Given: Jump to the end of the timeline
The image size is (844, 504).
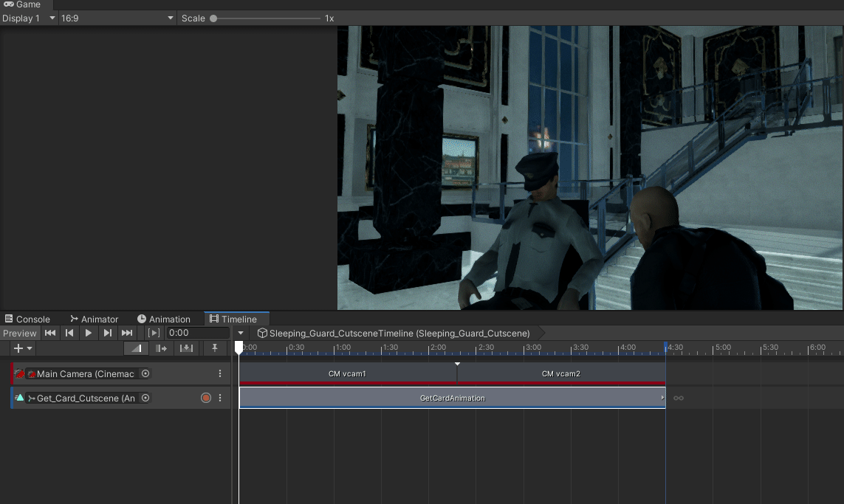Looking at the screenshot, I should (127, 333).
